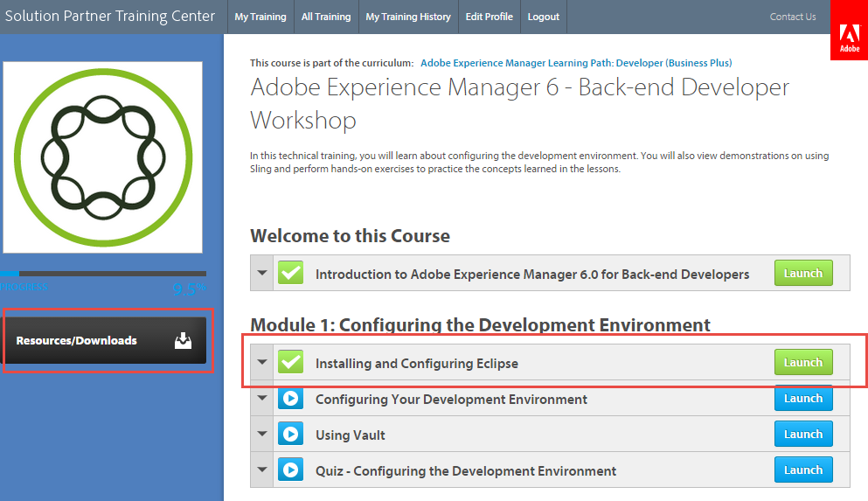The image size is (868, 501).
Task: Expand the Using Vault lesson row
Action: 262,435
